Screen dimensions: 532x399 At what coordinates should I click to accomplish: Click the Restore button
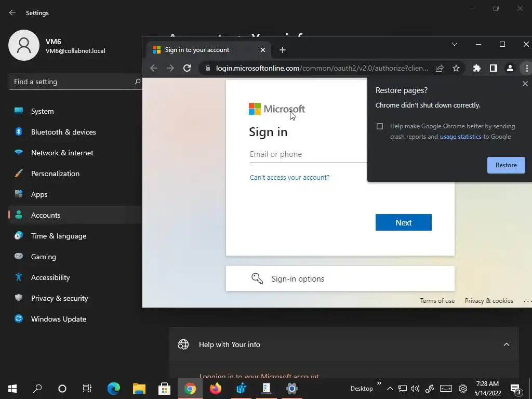[506, 165]
